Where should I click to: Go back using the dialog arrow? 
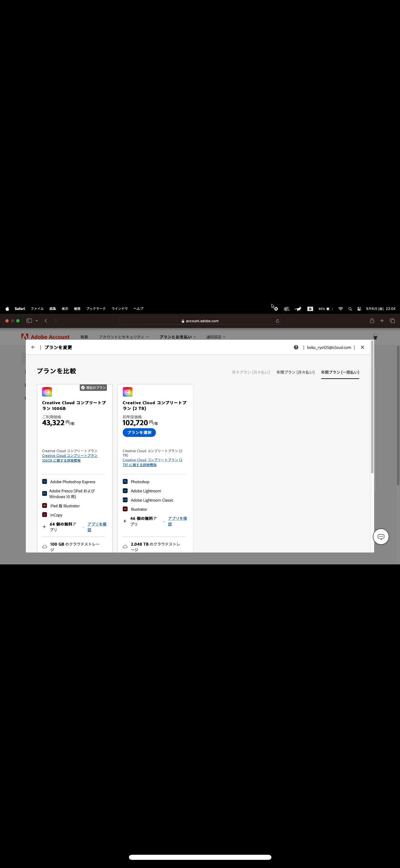[33, 347]
